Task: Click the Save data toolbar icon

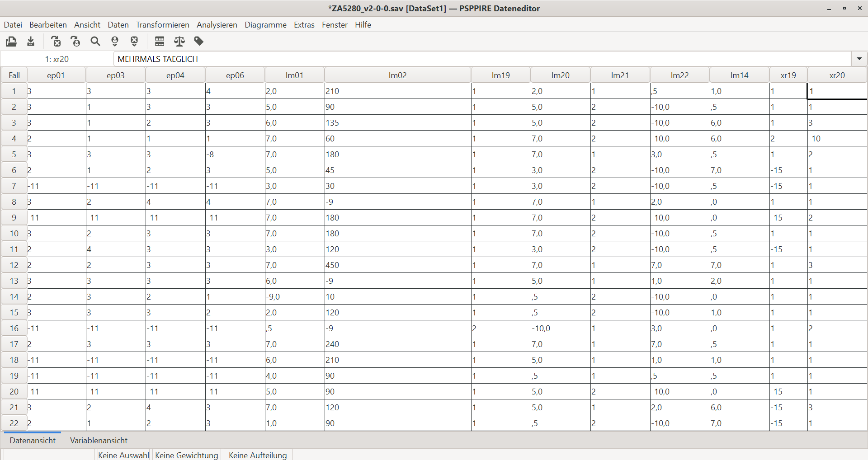Action: [31, 42]
